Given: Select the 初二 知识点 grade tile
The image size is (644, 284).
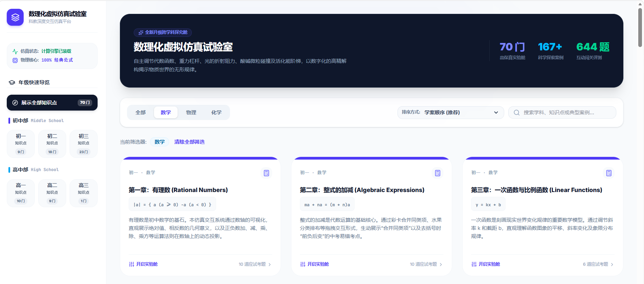Looking at the screenshot, I should (52, 144).
